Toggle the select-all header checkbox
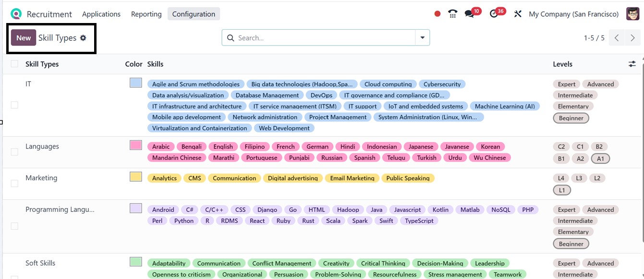Screen dimensions: 644x279 14,64
